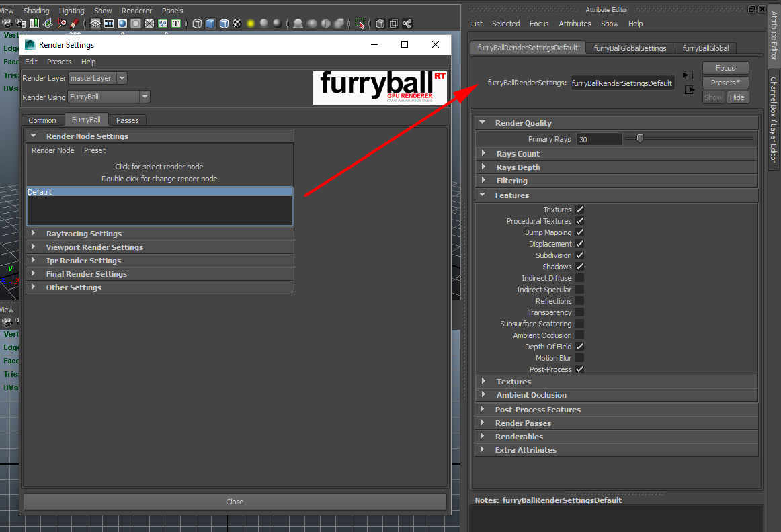Viewport: 781px width, 532px height.
Task: Click the go to input connection icon
Action: [688, 75]
